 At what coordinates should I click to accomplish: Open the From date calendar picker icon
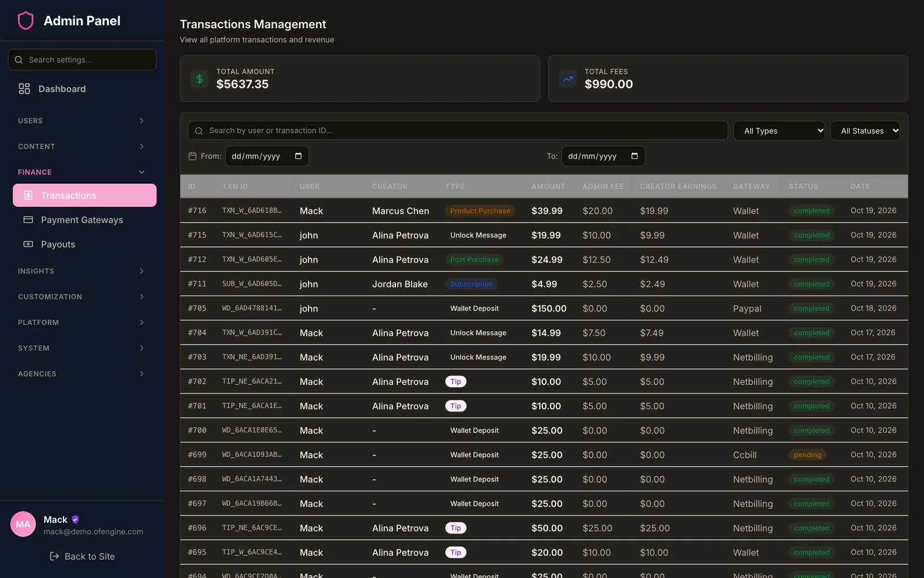[x=298, y=156]
